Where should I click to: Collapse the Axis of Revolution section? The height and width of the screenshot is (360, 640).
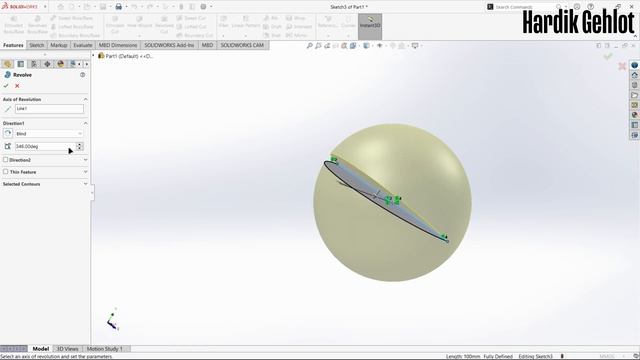[85, 99]
